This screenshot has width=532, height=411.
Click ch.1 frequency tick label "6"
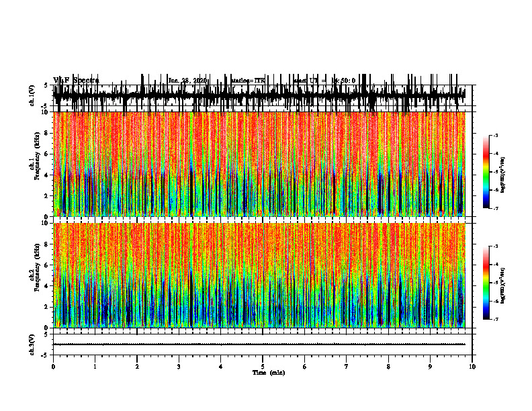47,154
